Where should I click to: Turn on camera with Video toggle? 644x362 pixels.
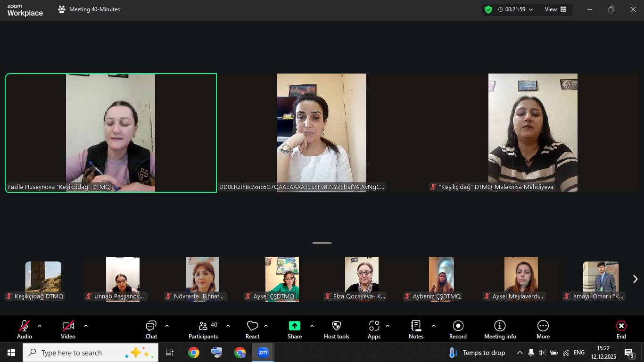[x=68, y=326]
